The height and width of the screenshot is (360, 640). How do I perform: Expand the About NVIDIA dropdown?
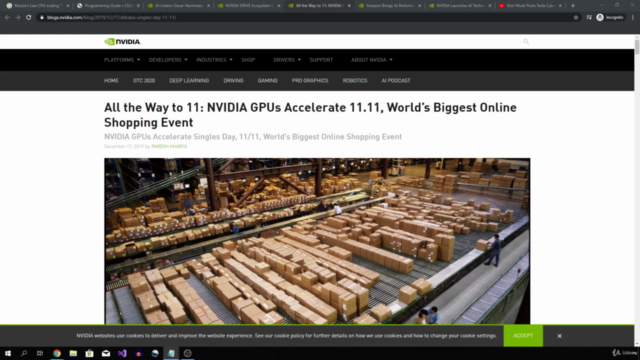click(371, 60)
